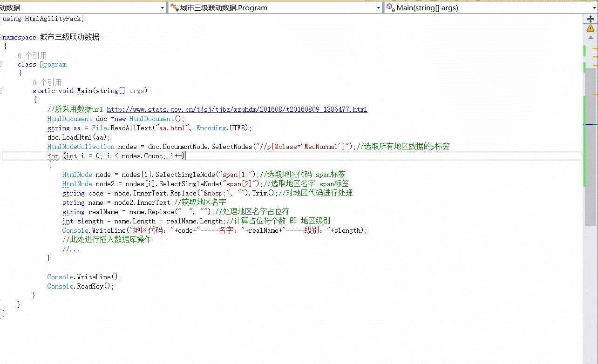
Task: Open the stats.gov.cn URL in the comment
Action: pos(237,109)
